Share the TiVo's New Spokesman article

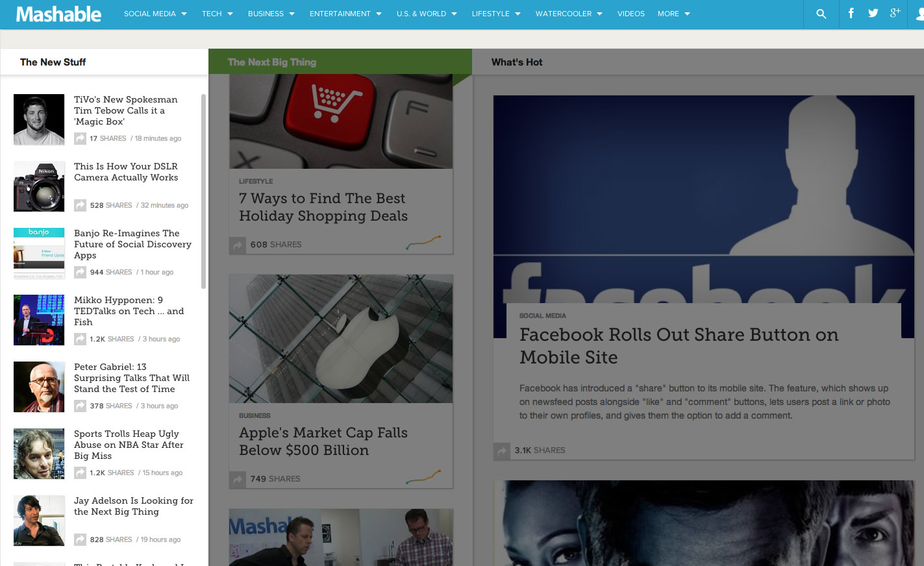[80, 138]
